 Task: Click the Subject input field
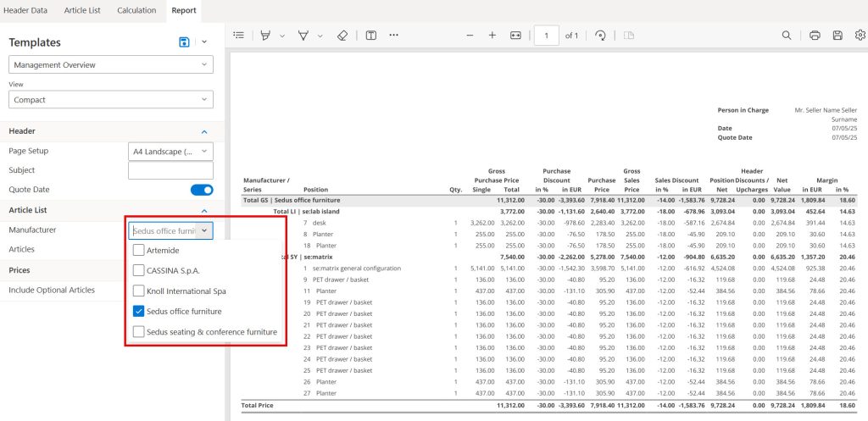coord(170,170)
